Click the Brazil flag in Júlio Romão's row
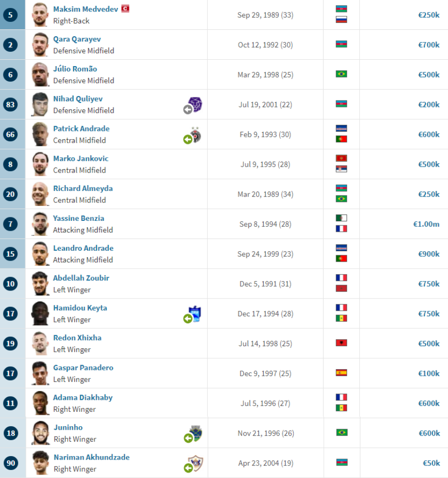The width and height of the screenshot is (448, 478). 341,74
